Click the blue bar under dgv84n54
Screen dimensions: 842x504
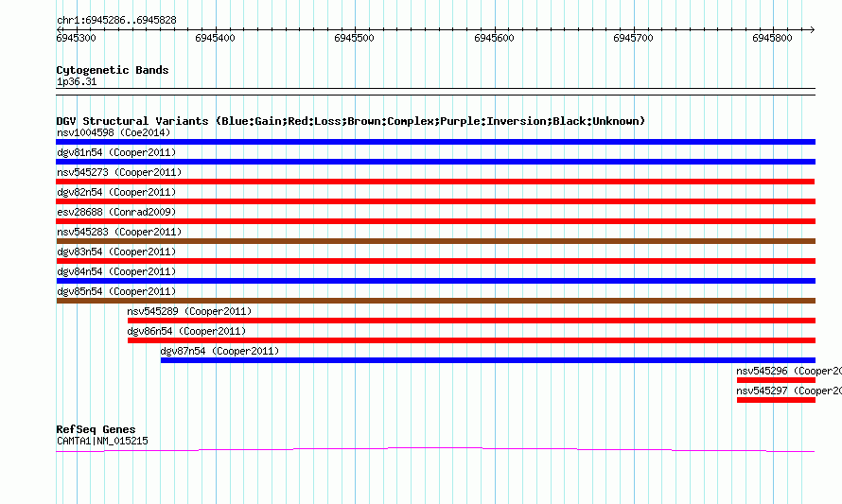435,281
